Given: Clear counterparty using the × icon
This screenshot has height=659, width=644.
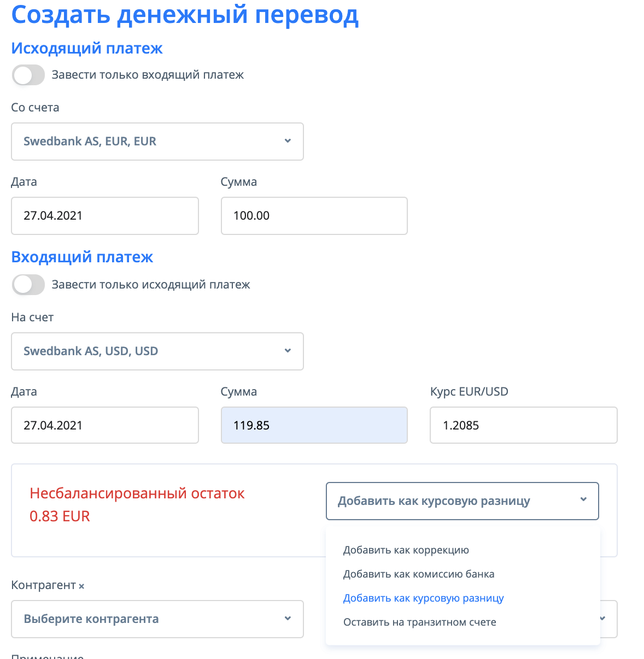Looking at the screenshot, I should 81,586.
